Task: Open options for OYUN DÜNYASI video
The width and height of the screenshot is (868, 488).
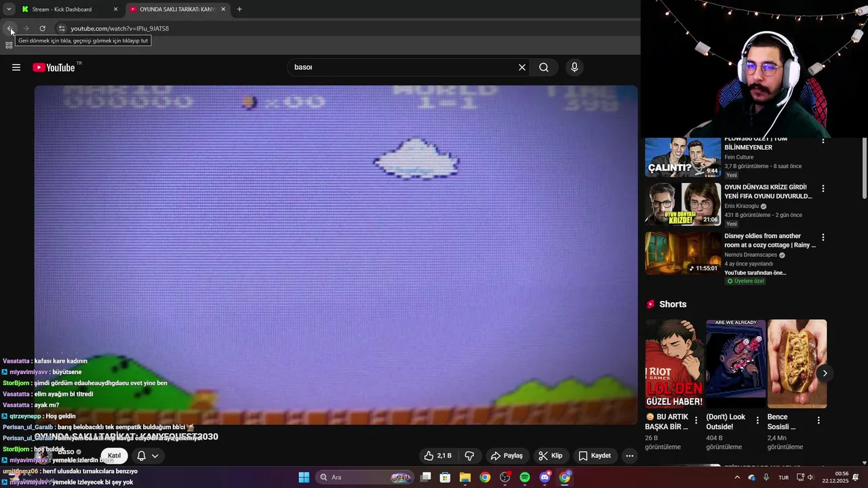Action: (823, 188)
